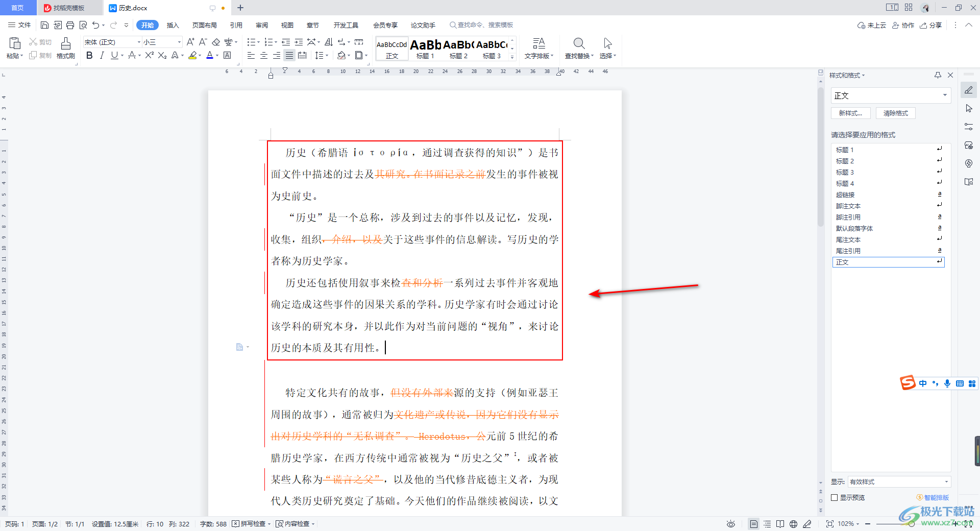Center align the paragraph

[264, 55]
